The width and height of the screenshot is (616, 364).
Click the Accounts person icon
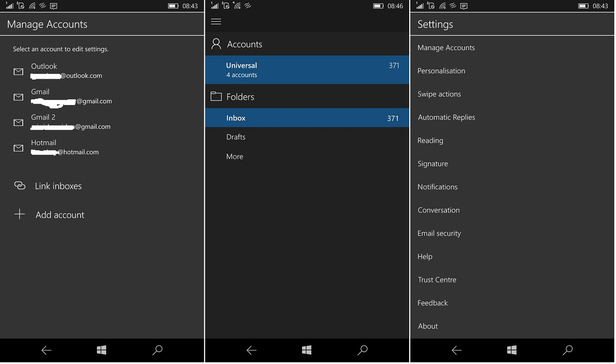[216, 44]
